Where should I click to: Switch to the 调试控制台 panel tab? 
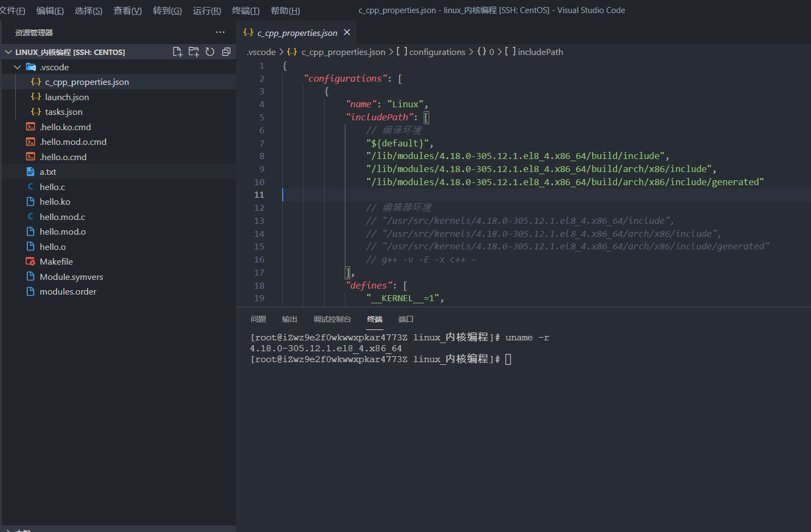click(332, 319)
